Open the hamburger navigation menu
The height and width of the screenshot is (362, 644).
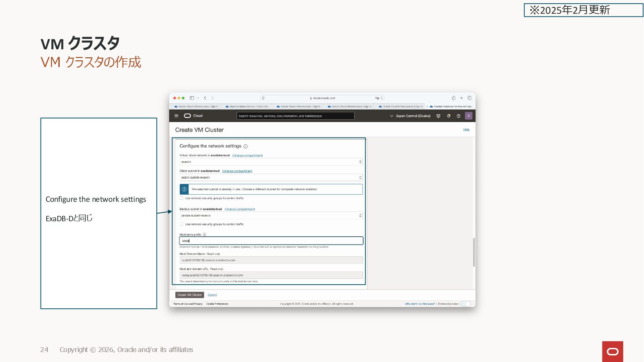(x=176, y=116)
